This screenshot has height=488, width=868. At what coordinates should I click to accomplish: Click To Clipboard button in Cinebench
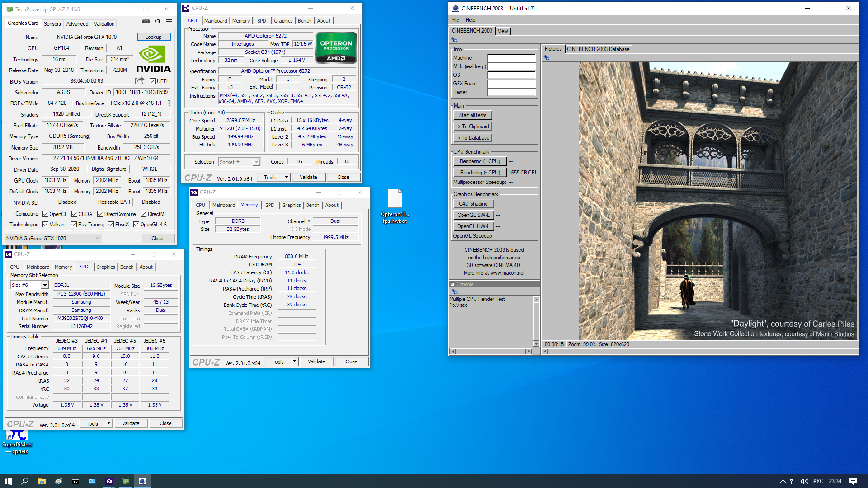click(472, 127)
